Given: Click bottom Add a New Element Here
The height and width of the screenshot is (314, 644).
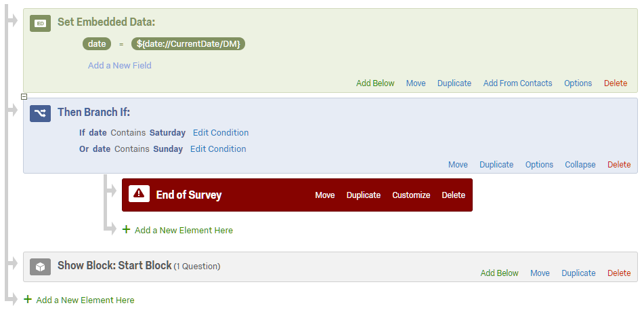Looking at the screenshot, I should pyautogui.click(x=85, y=300).
